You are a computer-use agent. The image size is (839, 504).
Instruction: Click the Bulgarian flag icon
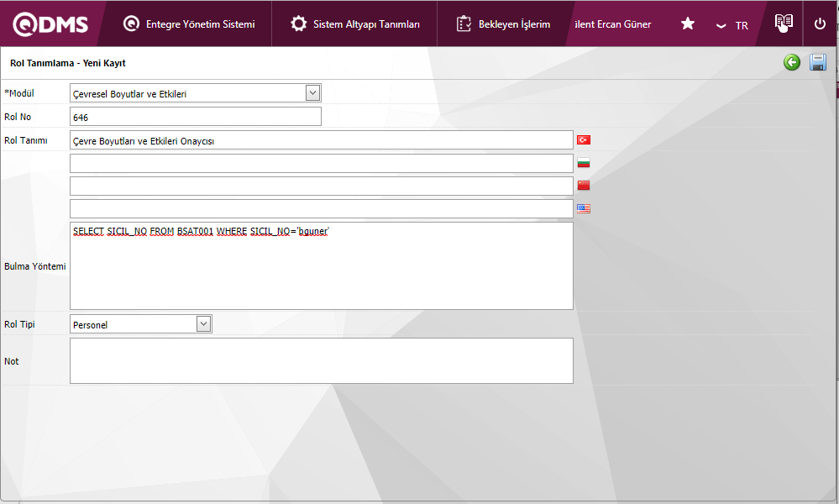coord(583,163)
